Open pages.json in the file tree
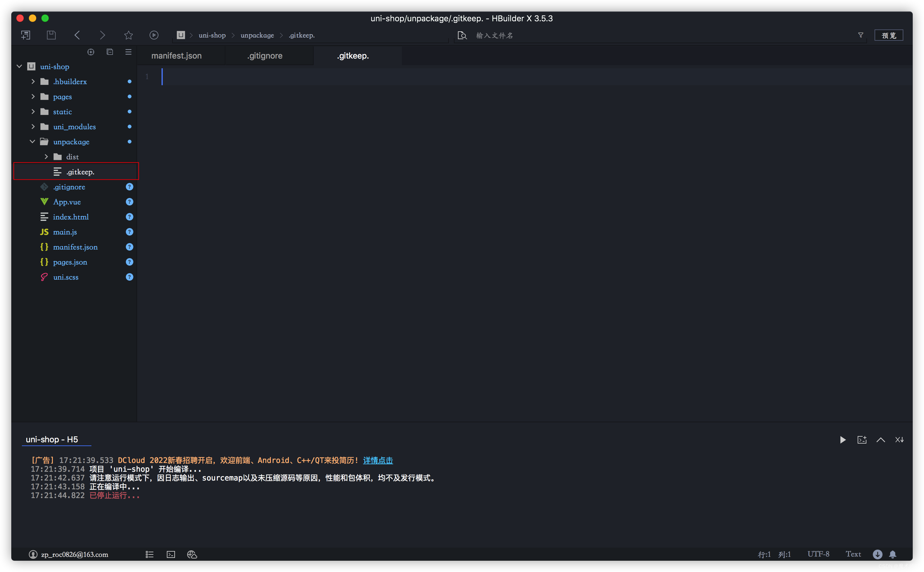 [70, 262]
